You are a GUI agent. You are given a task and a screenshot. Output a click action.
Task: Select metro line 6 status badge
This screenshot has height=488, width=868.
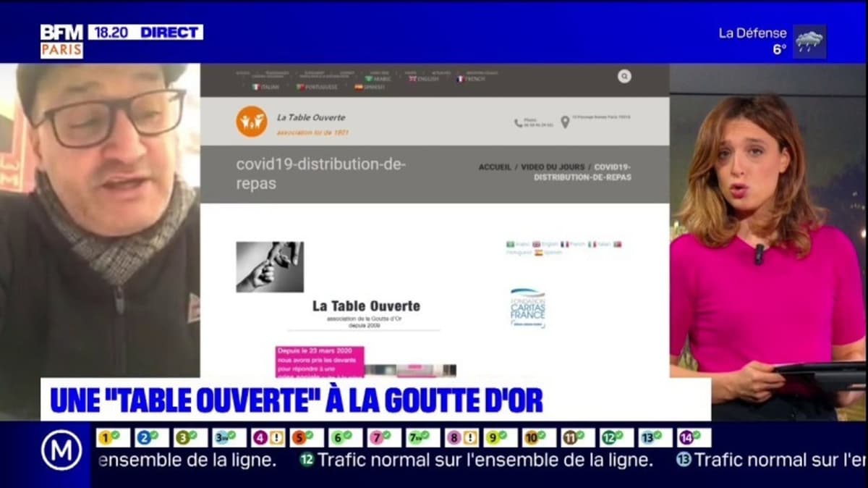click(x=346, y=437)
